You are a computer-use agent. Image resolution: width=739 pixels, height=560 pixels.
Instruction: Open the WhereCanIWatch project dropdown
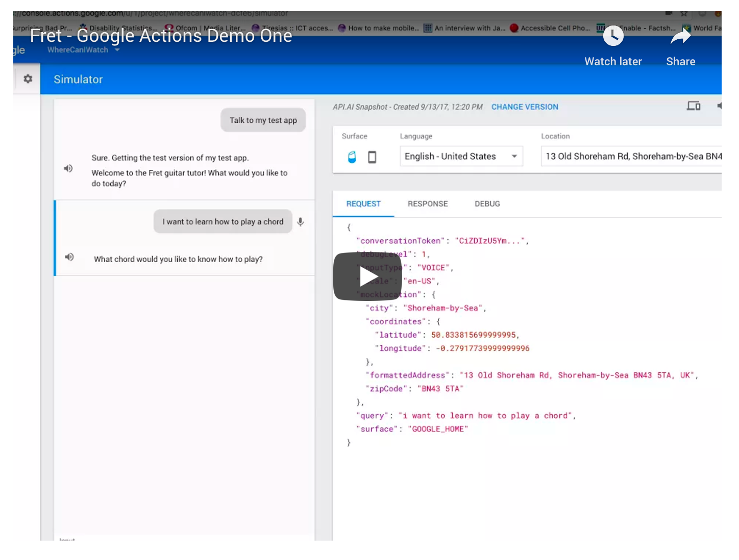tap(83, 49)
